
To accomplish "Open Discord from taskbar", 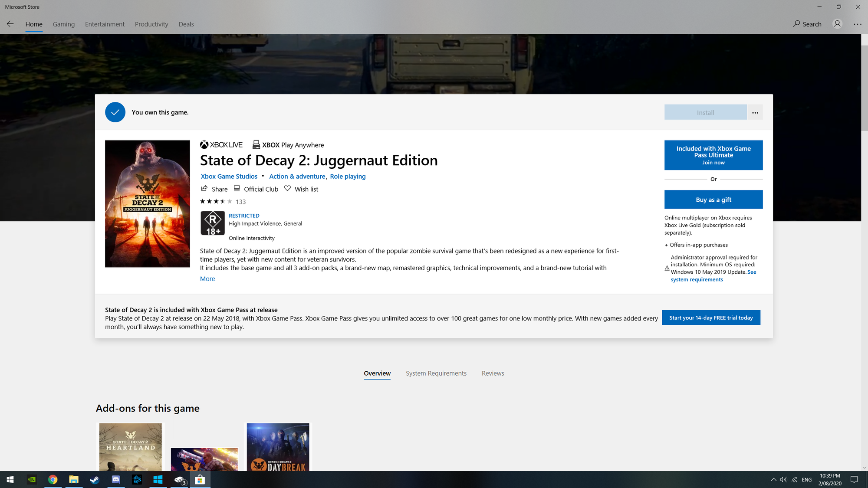I will (116, 479).
